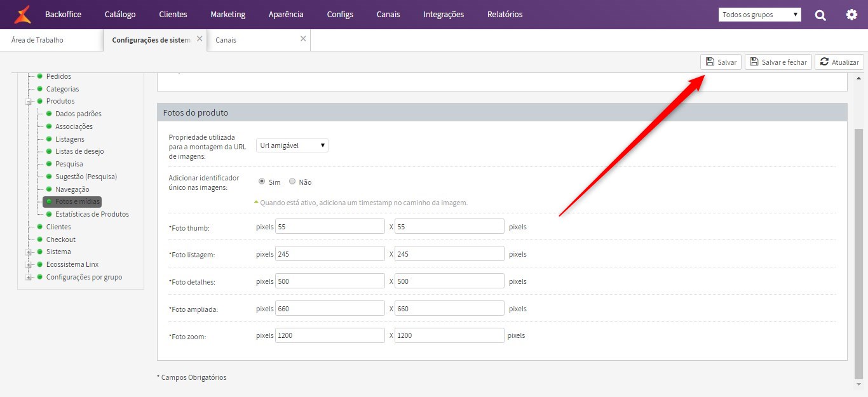Select Sugestão (Pesquisa) tree item
This screenshot has width=868, height=397.
86,177
